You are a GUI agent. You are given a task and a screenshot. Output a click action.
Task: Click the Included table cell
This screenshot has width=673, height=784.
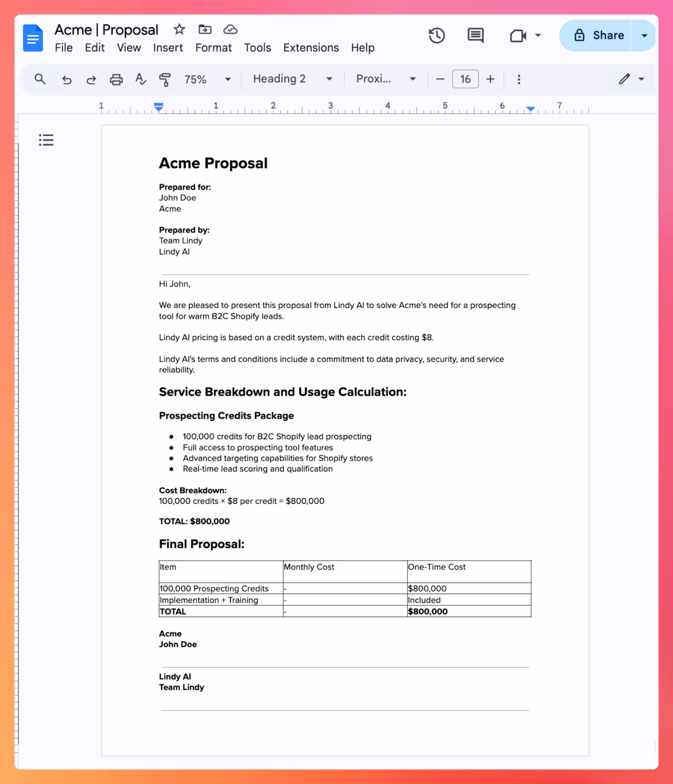(x=469, y=600)
